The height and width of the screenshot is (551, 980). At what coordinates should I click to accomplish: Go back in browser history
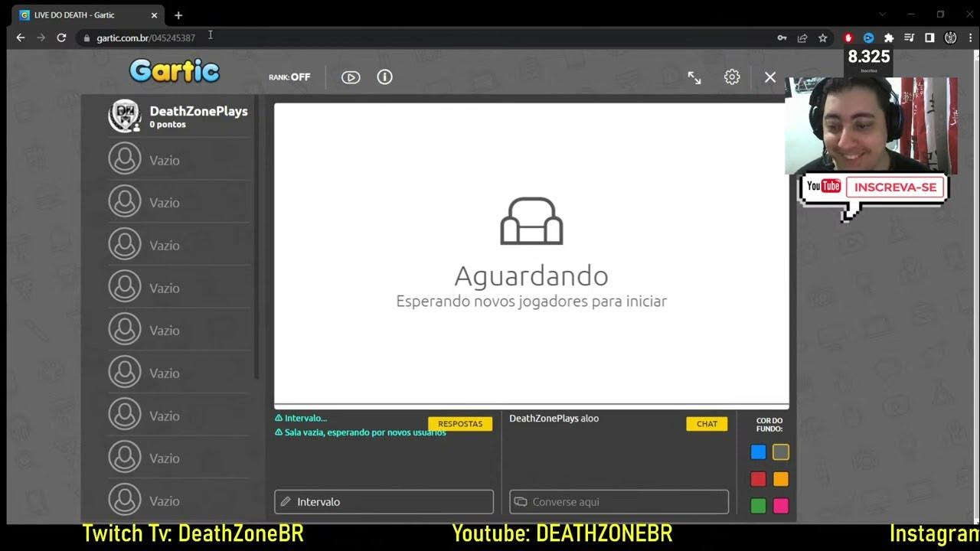[21, 37]
